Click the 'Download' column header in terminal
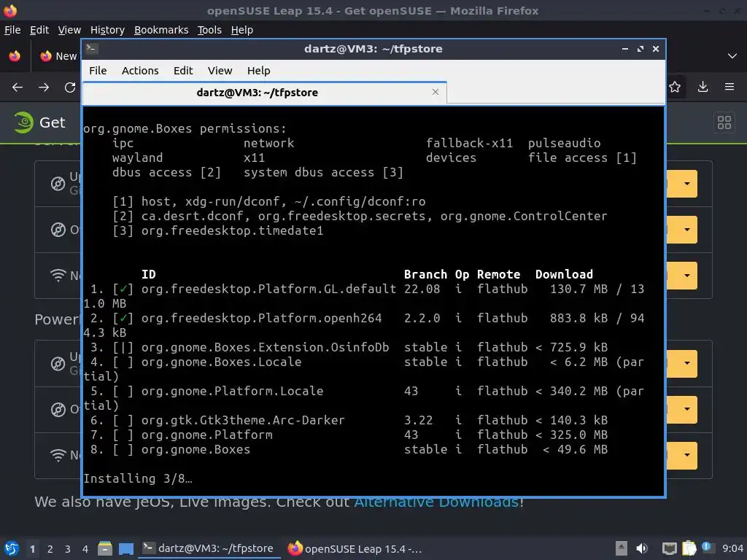Viewport: 747px width, 560px height. (564, 274)
